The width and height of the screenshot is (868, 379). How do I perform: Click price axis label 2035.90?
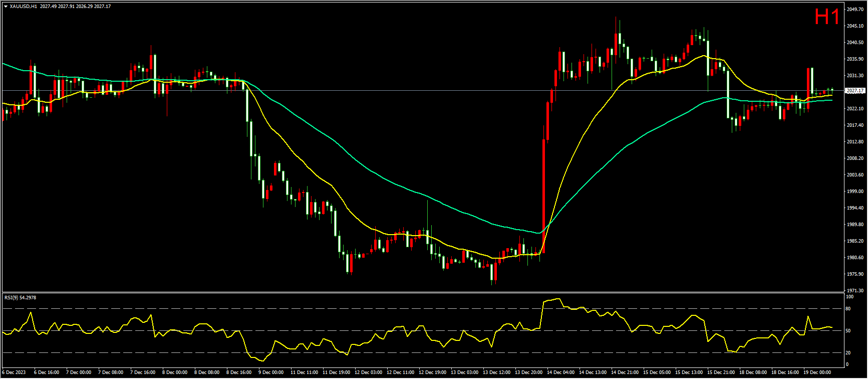click(x=855, y=59)
